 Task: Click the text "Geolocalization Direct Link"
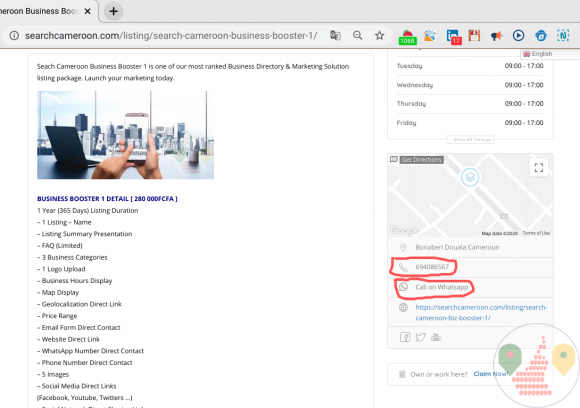(x=82, y=304)
